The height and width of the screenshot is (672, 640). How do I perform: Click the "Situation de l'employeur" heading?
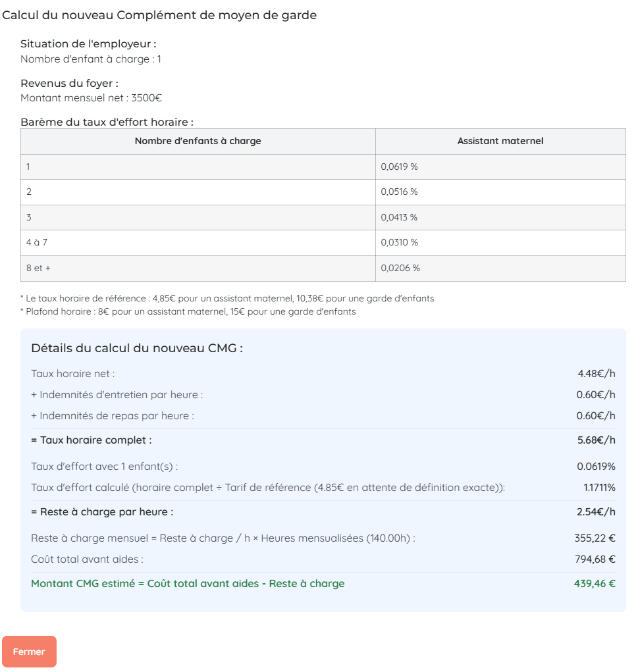coord(88,44)
